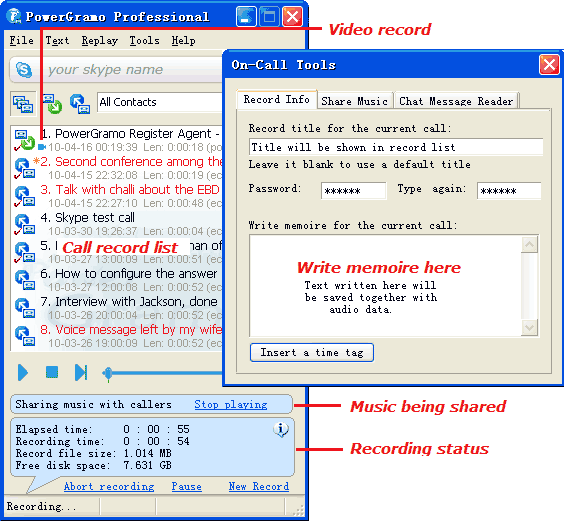The image size is (564, 522).
Task: Click the call icon of record 4 Skype test call
Action: click(24, 224)
